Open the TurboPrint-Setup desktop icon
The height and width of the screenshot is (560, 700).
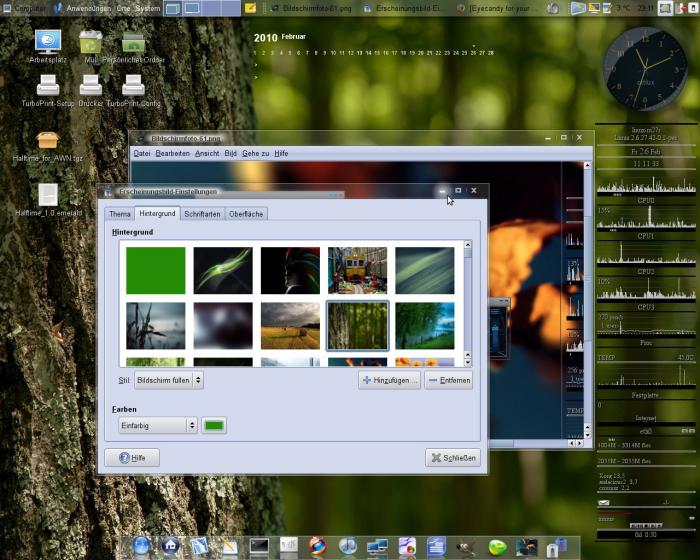tap(47, 87)
